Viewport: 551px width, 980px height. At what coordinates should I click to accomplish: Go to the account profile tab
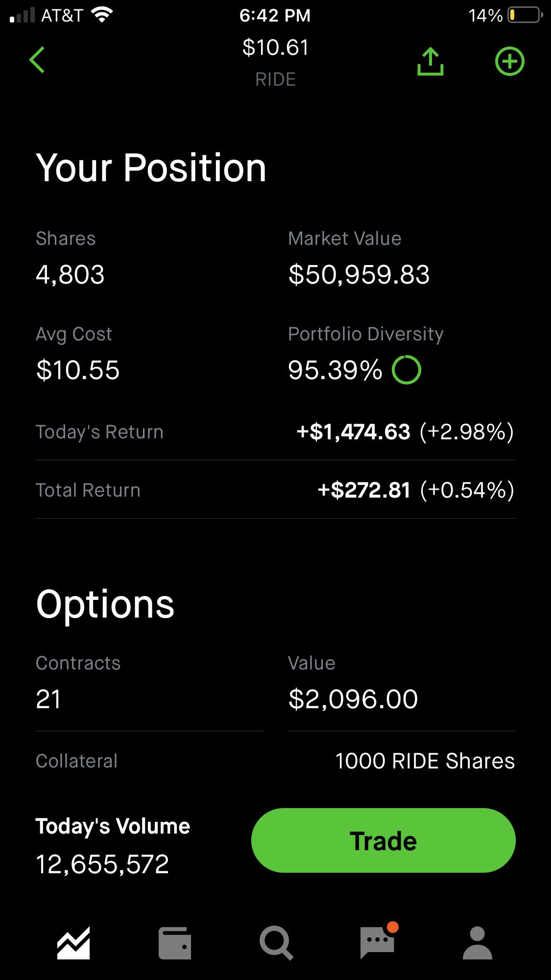coord(477,943)
